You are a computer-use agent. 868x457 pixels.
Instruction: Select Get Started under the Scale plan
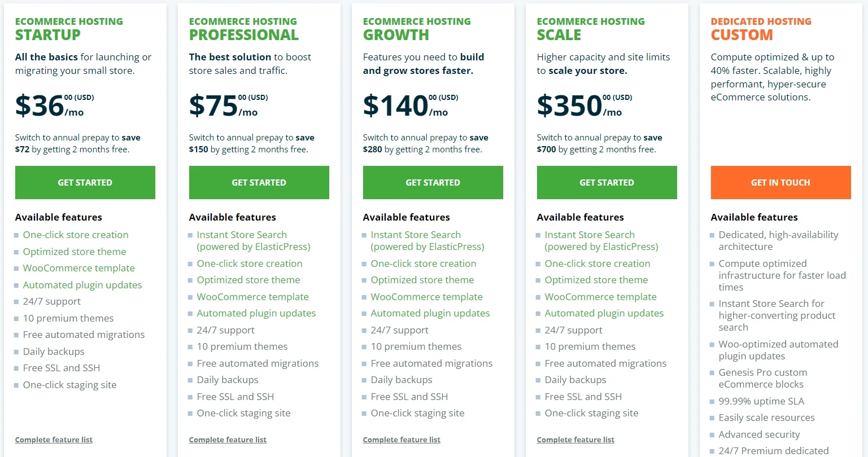click(x=607, y=182)
